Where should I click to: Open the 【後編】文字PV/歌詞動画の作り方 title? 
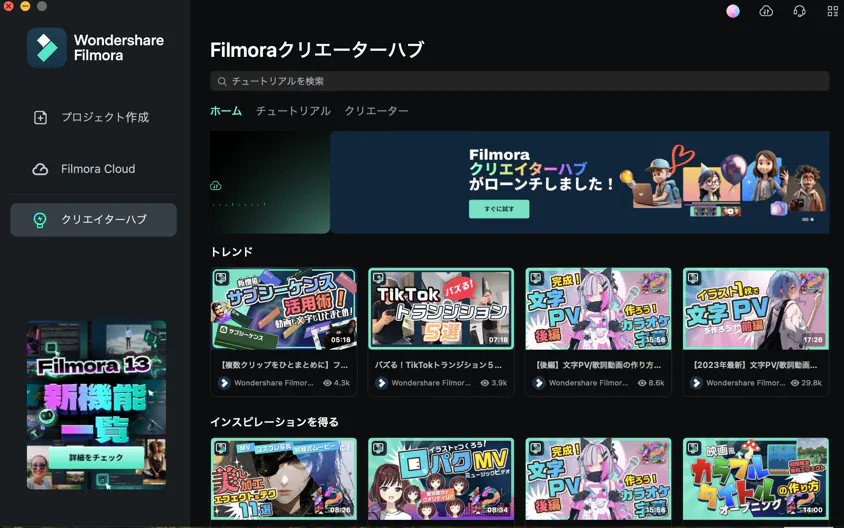pos(597,365)
